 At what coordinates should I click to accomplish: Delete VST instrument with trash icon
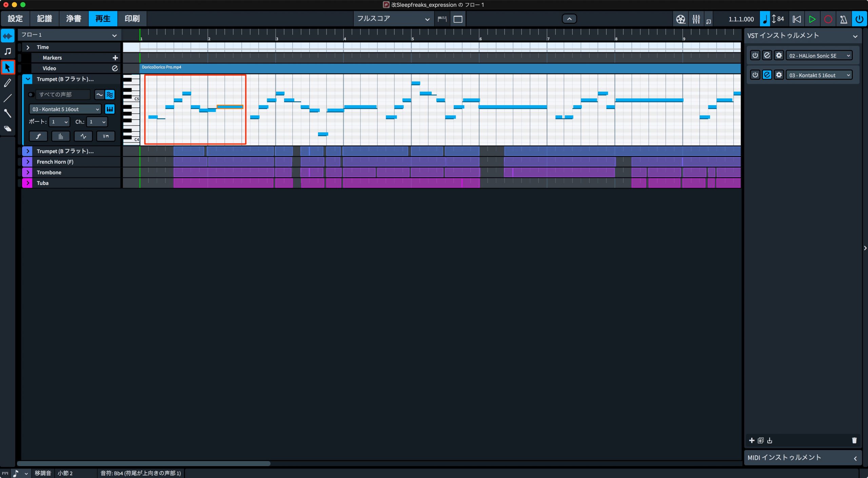(854, 440)
